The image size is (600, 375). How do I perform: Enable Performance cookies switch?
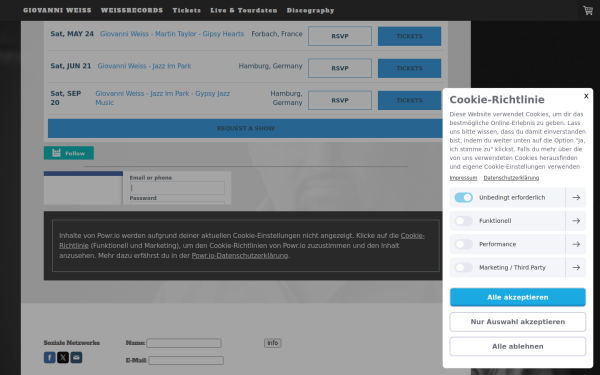tap(463, 244)
